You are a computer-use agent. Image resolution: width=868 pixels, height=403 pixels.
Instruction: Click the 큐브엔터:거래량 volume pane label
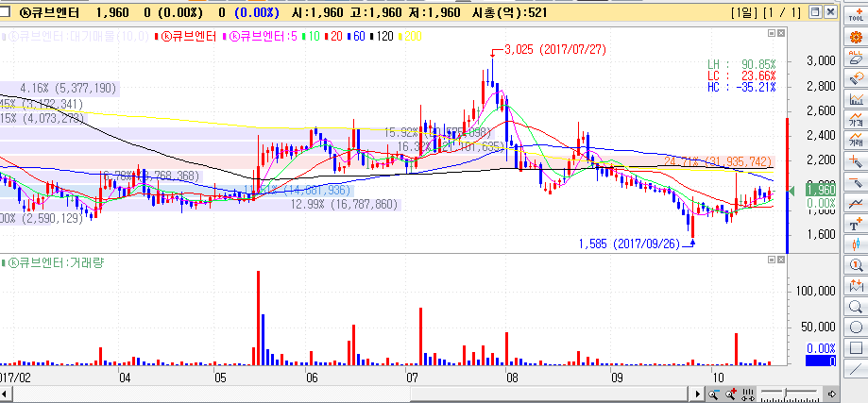click(x=55, y=262)
